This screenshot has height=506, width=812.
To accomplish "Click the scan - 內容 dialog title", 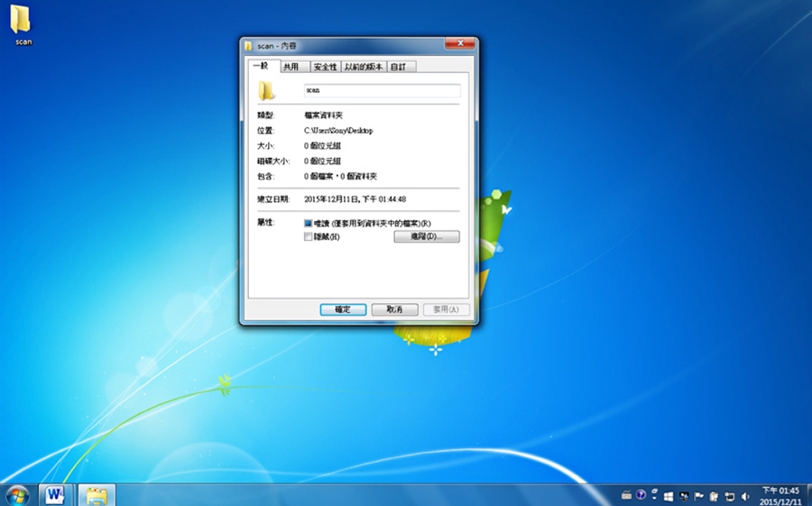I will click(x=277, y=46).
